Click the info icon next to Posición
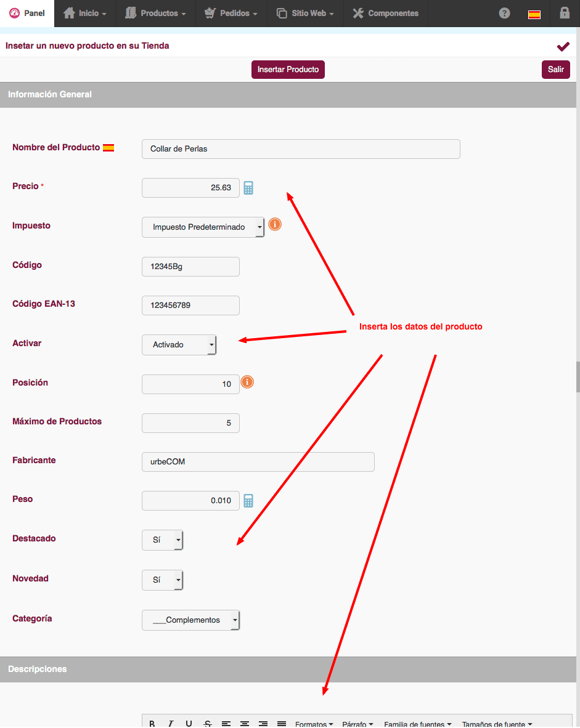The width and height of the screenshot is (580, 728). click(x=247, y=382)
